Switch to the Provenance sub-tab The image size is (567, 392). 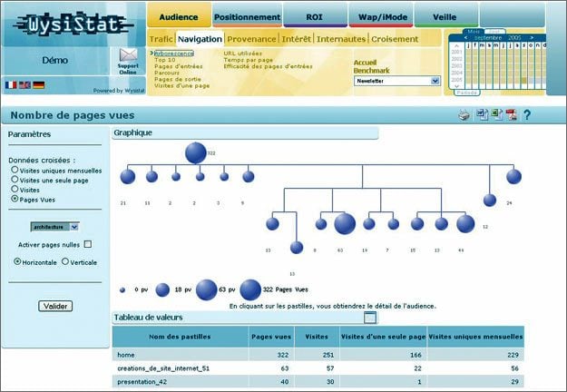point(251,39)
